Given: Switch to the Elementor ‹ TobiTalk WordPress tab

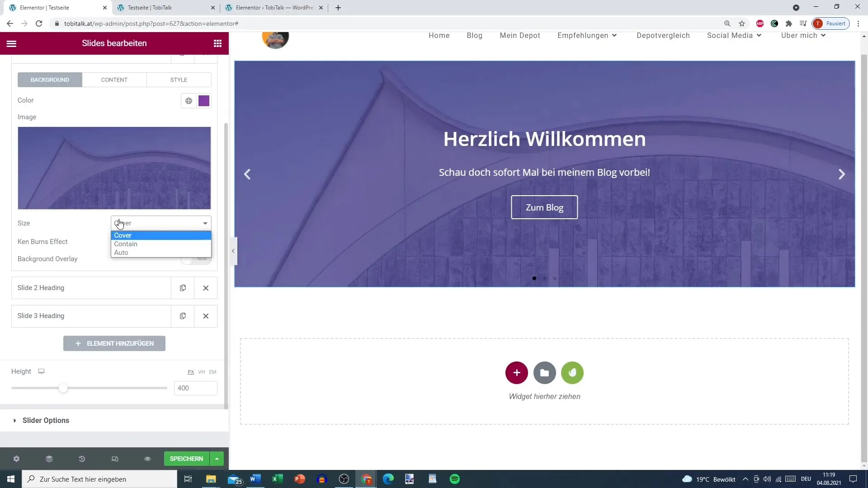Looking at the screenshot, I should [274, 8].
